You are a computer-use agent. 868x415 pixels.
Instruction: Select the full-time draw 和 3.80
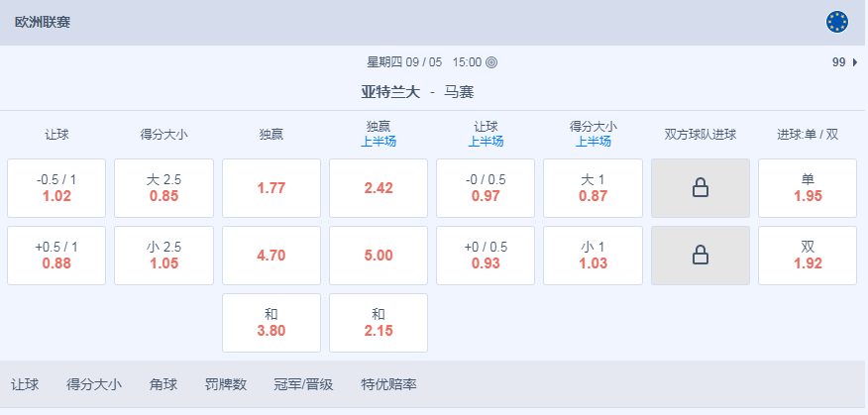point(271,323)
